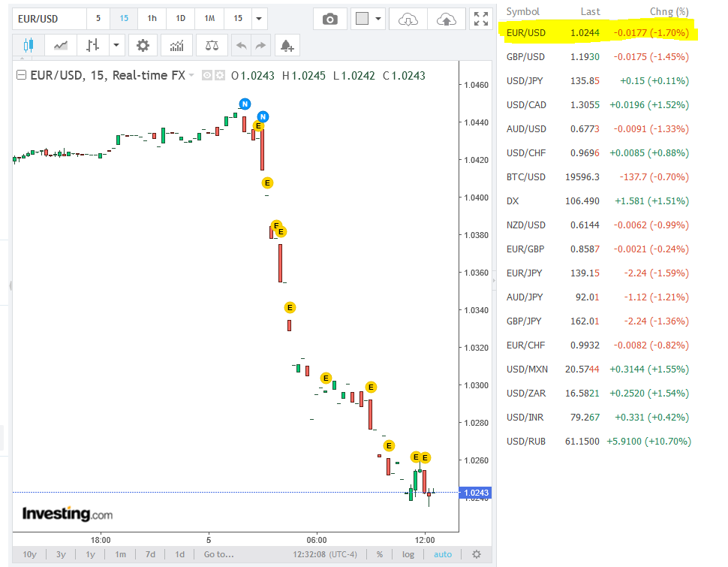This screenshot has width=728, height=567.
Task: Choose the bar chart style icon
Action: 93,45
